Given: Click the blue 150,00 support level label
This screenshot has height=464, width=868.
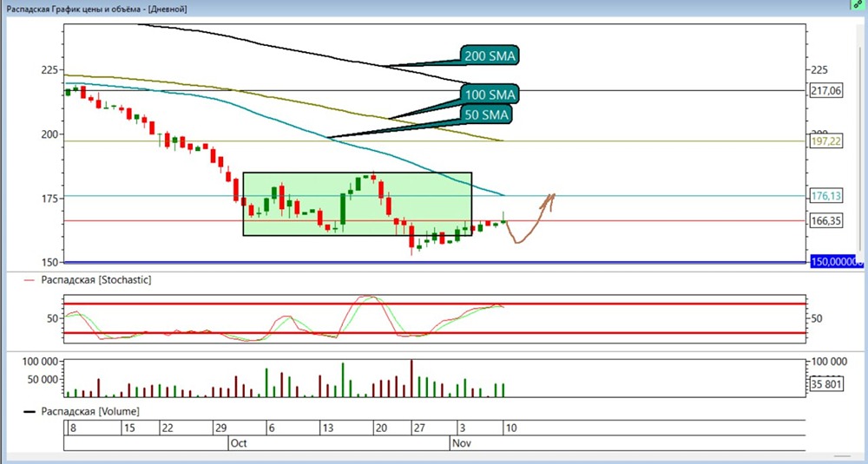Looking at the screenshot, I should pos(837,261).
